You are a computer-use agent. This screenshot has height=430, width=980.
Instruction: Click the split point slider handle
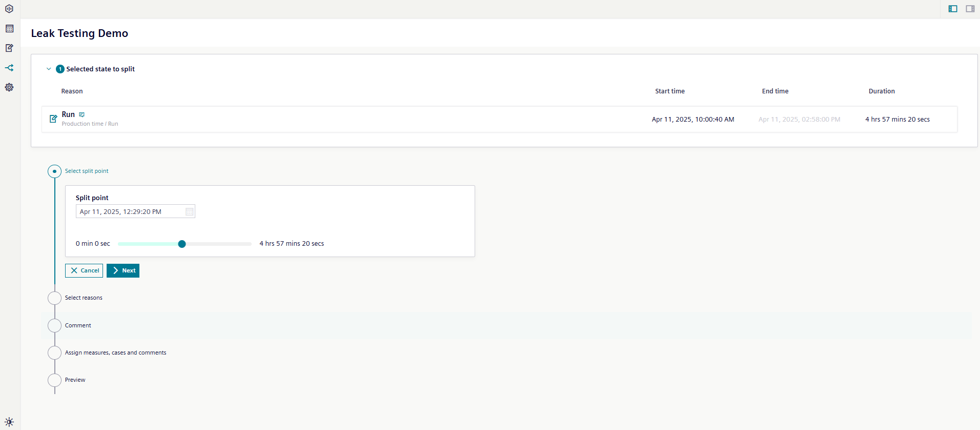click(x=182, y=244)
